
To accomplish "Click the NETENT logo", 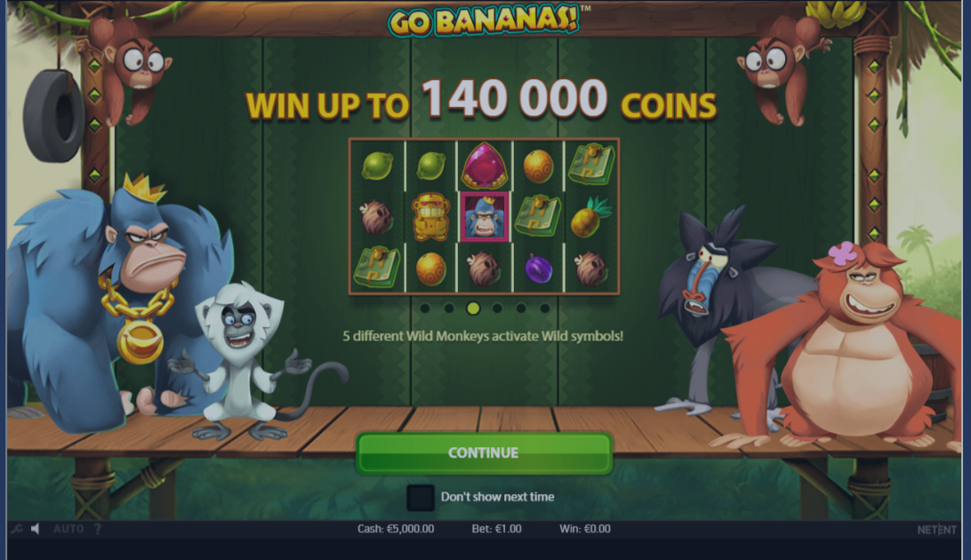I will [936, 529].
